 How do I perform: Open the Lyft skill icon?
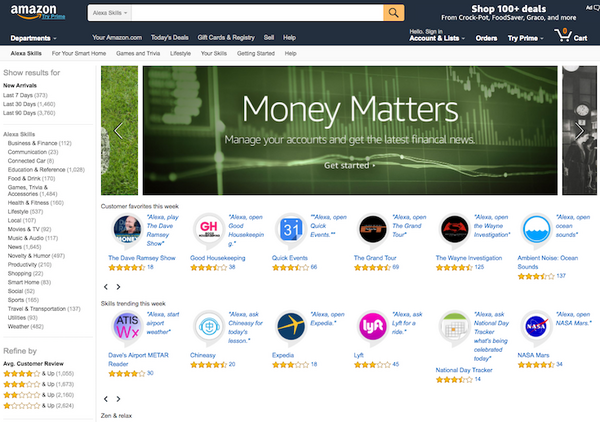373,327
